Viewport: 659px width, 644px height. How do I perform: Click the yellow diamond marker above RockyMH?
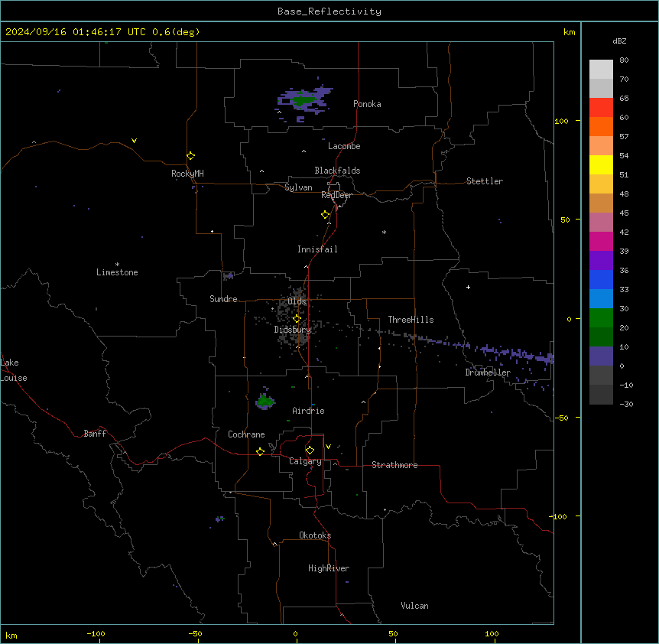(x=191, y=156)
